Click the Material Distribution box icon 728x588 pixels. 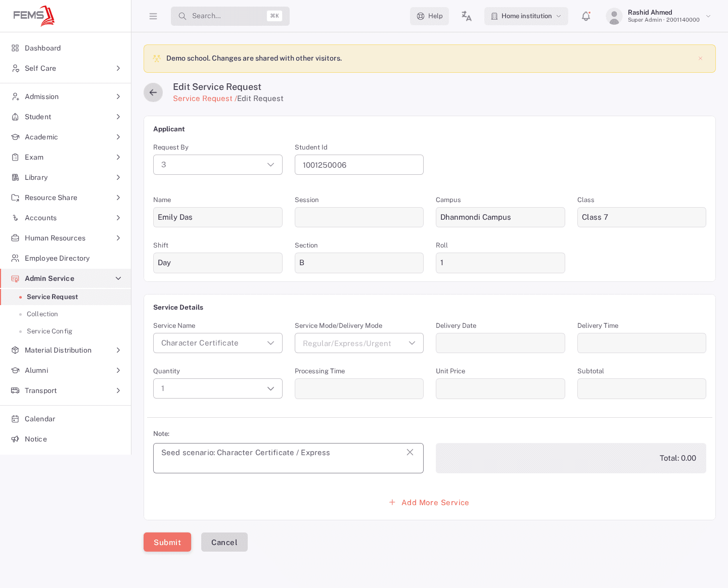point(15,350)
